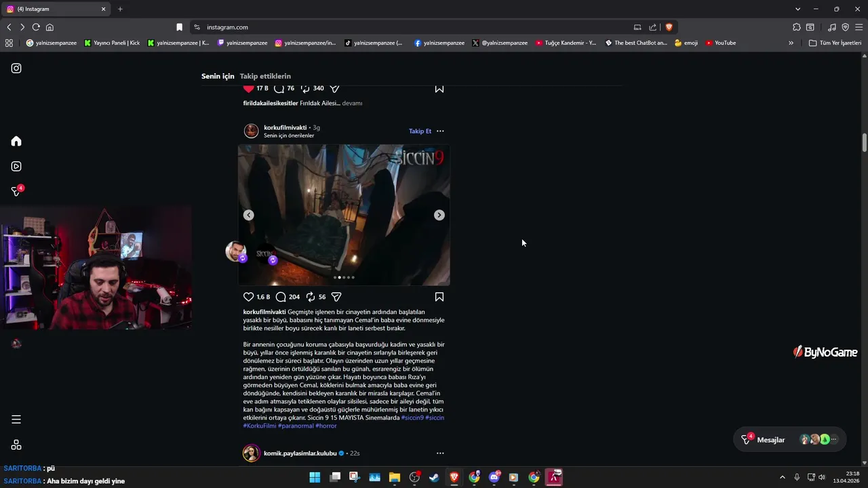
Task: Click browser back arrow
Action: tap(9, 27)
